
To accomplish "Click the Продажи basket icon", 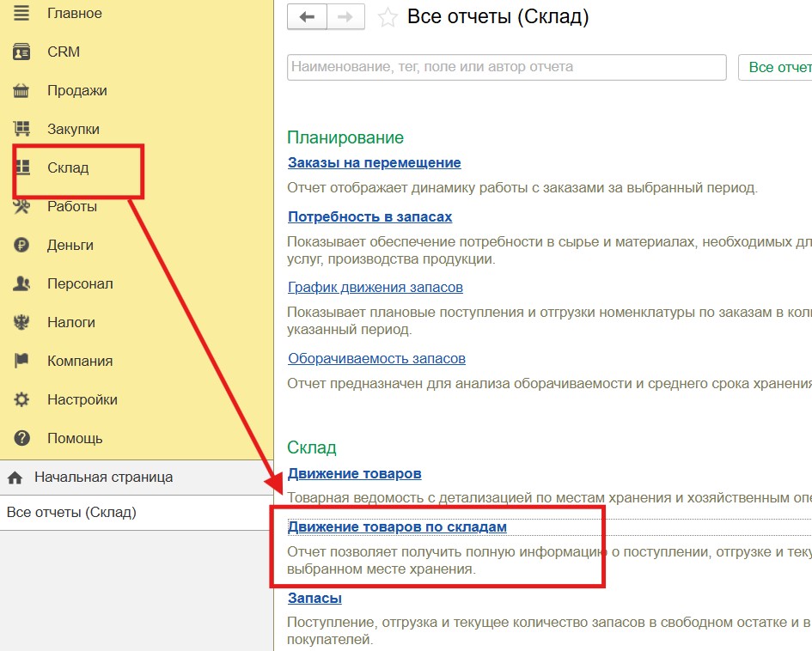I will (x=21, y=91).
